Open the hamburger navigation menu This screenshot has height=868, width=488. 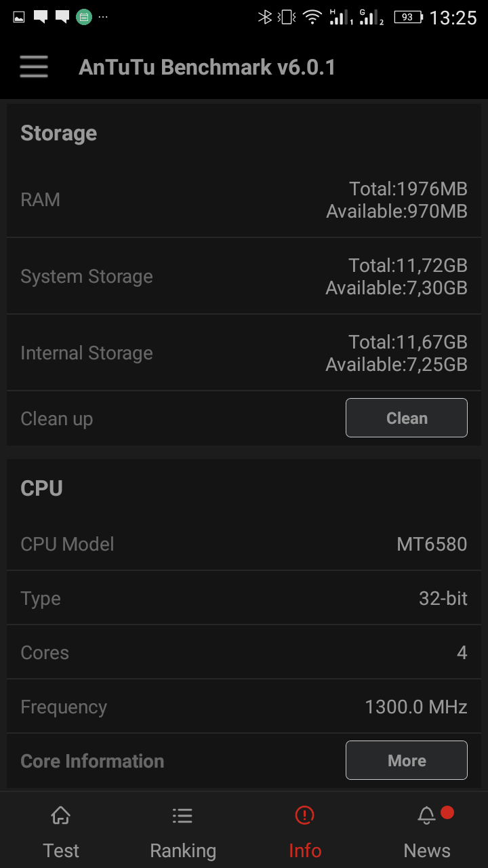click(x=34, y=67)
